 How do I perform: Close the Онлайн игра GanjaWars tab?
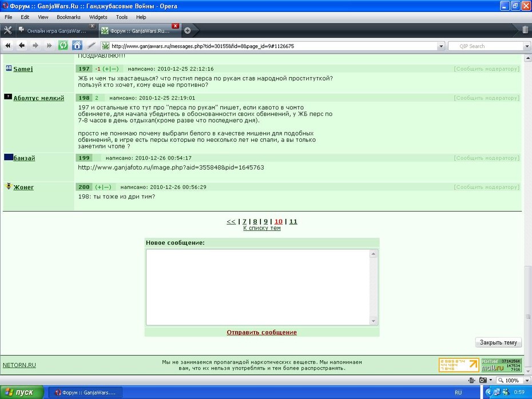[92, 26]
